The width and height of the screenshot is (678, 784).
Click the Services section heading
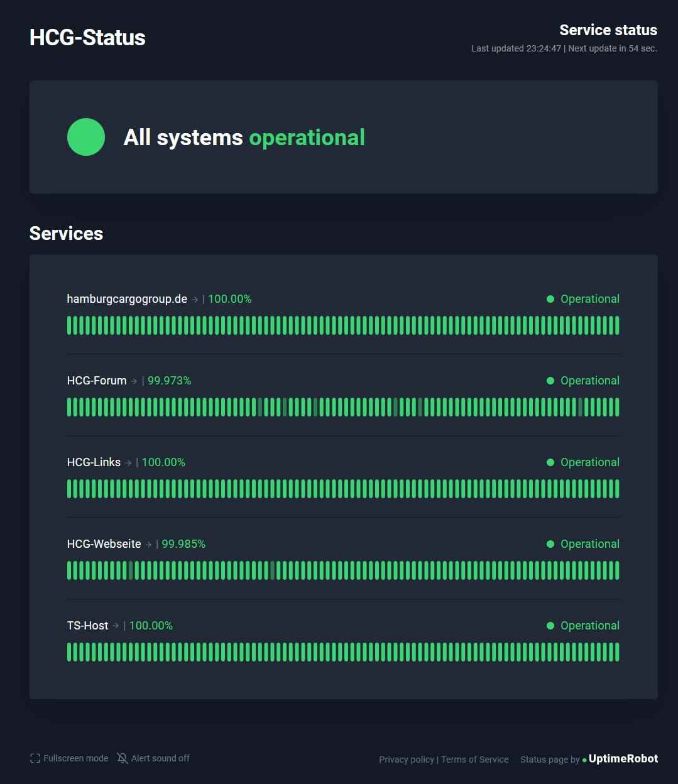[x=66, y=234]
